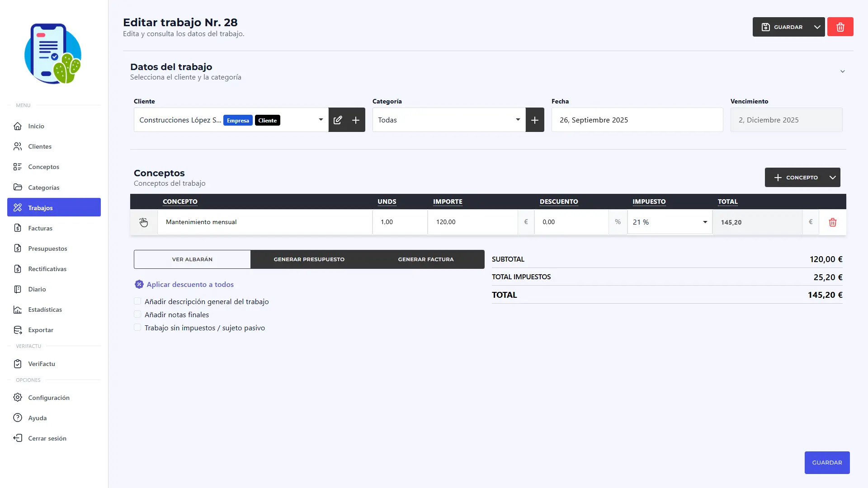Enable Añadir descripción general del trabajo
The width and height of the screenshot is (868, 488).
137,301
